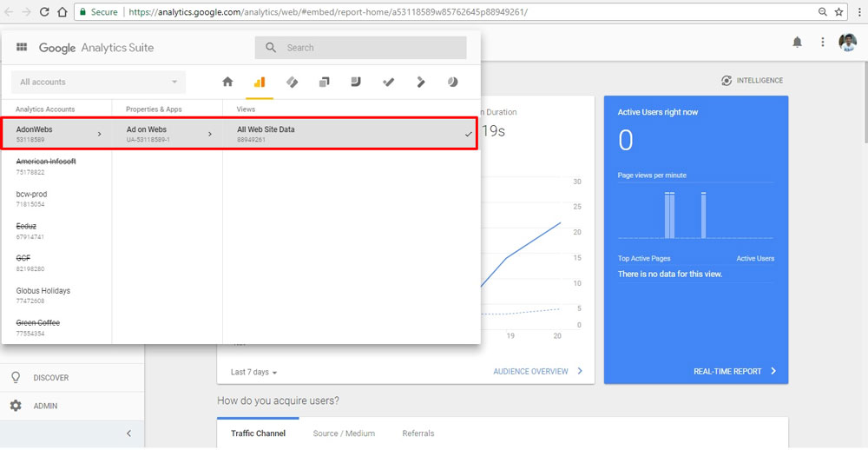View the Secure padlock site info
The image size is (868, 450).
pos(99,11)
